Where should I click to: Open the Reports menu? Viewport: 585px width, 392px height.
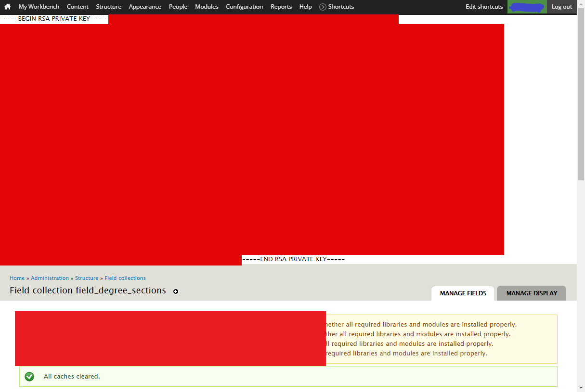[x=281, y=7]
